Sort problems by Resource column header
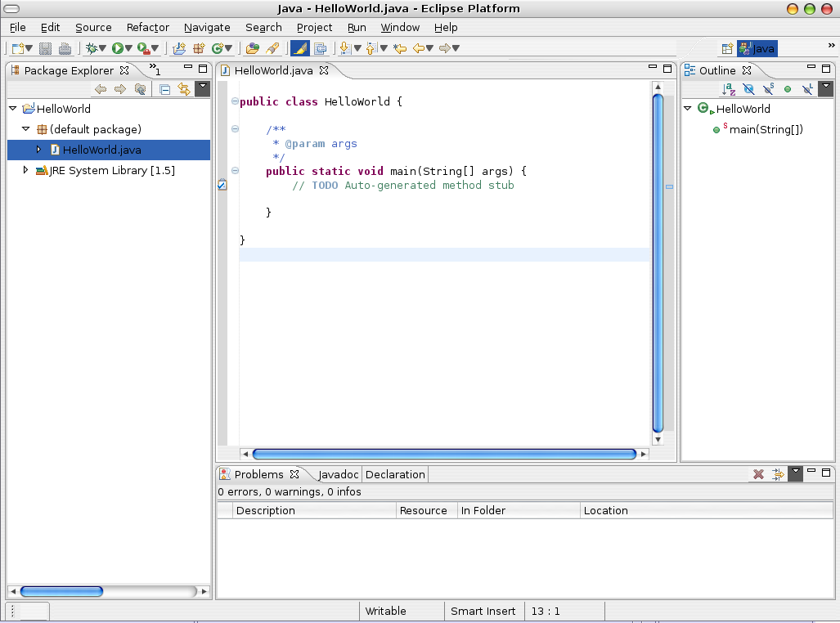The width and height of the screenshot is (840, 623). pyautogui.click(x=427, y=510)
